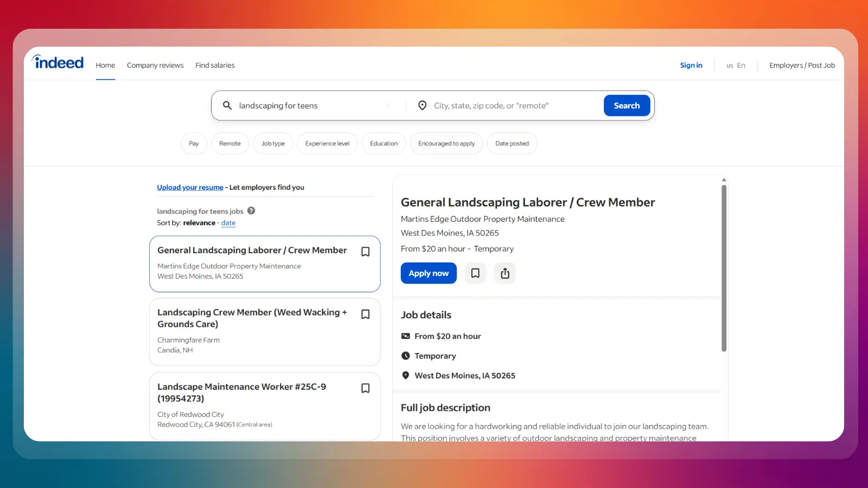Click the large job title heading in the details pane
The width and height of the screenshot is (868, 488).
tap(528, 202)
